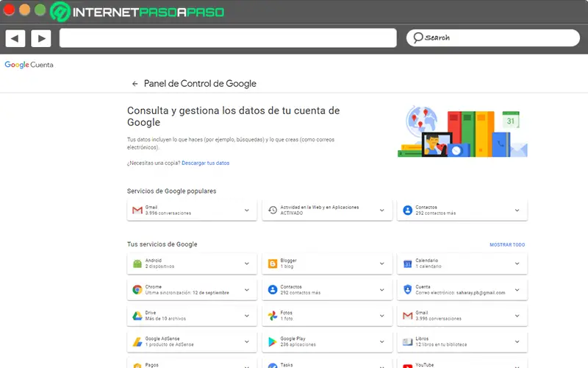Click the Google Fotos pinwheel icon
588x368 pixels.
point(272,316)
